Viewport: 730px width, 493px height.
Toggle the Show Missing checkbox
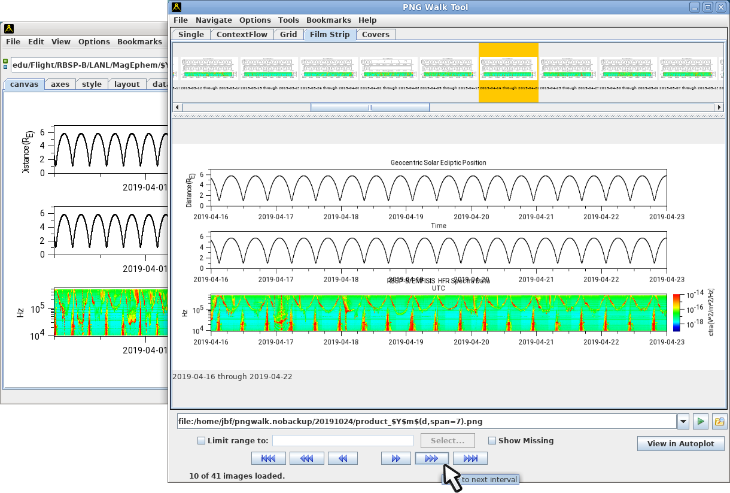tap(492, 440)
